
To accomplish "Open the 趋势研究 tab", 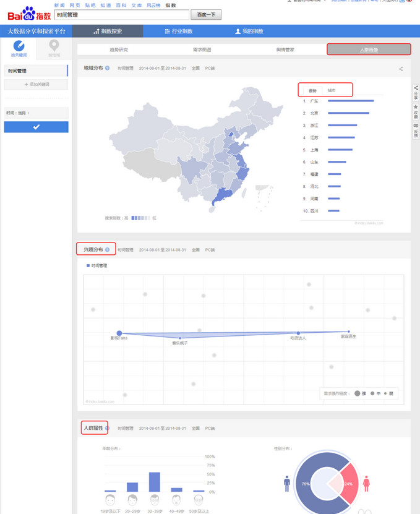I will coord(119,49).
